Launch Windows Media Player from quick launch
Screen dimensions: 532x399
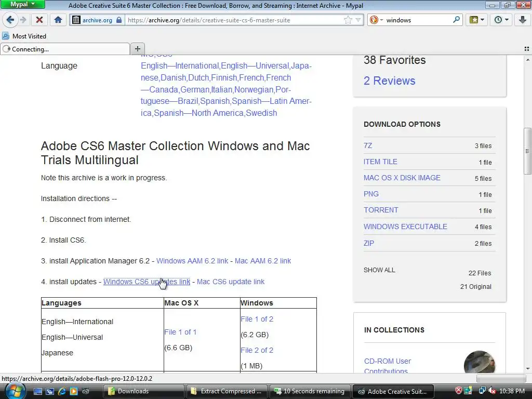tap(74, 391)
